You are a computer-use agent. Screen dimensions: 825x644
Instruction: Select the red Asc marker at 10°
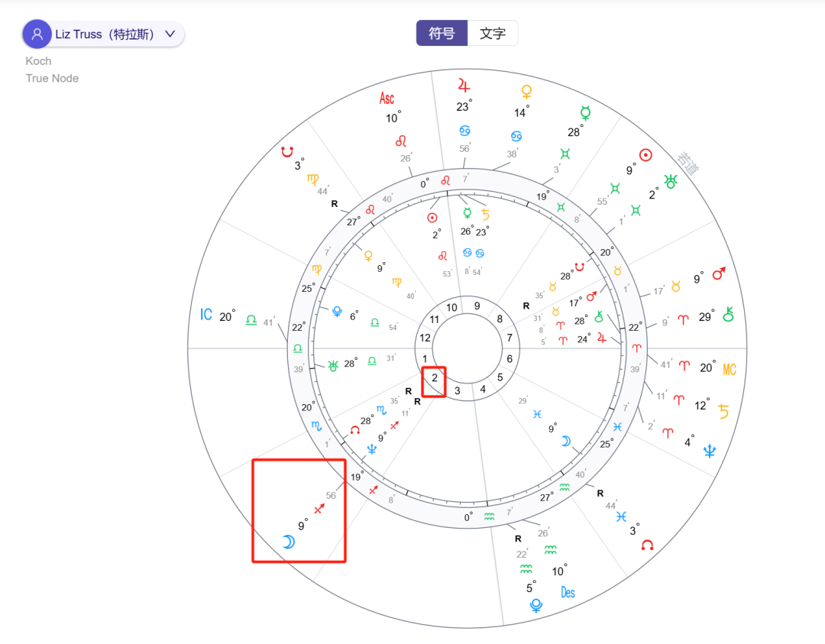tap(387, 99)
